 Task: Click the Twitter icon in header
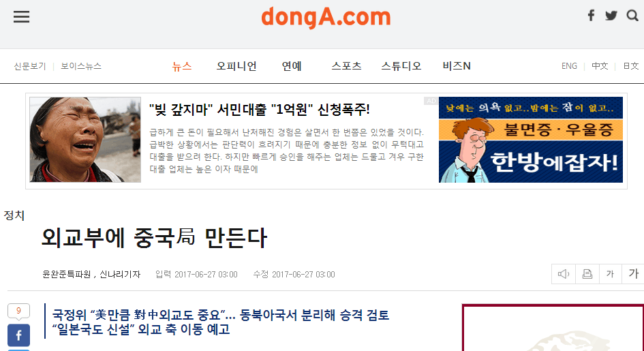(x=611, y=16)
